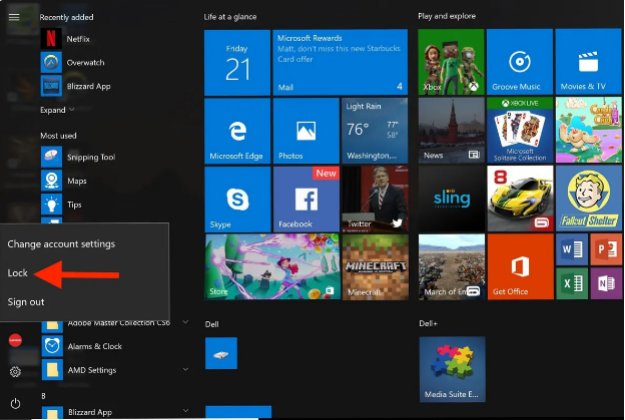
Task: Launch the Minecraft tile
Action: coord(375,267)
